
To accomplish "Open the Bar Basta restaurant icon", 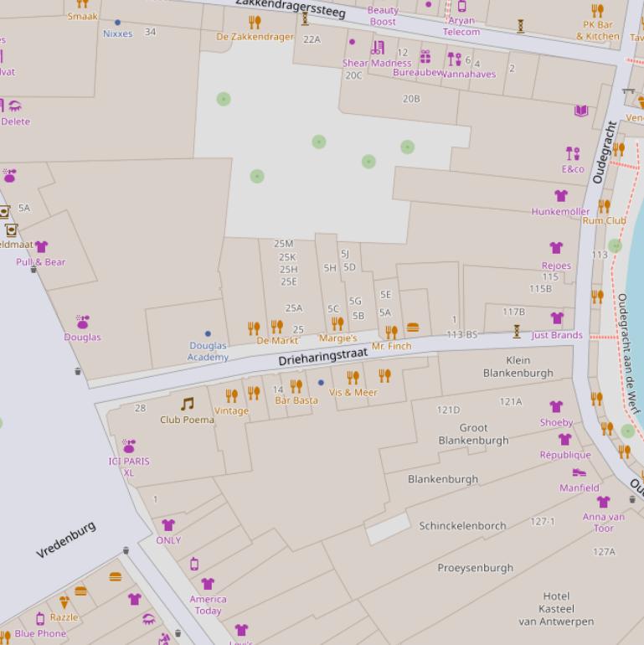I will pyautogui.click(x=296, y=386).
